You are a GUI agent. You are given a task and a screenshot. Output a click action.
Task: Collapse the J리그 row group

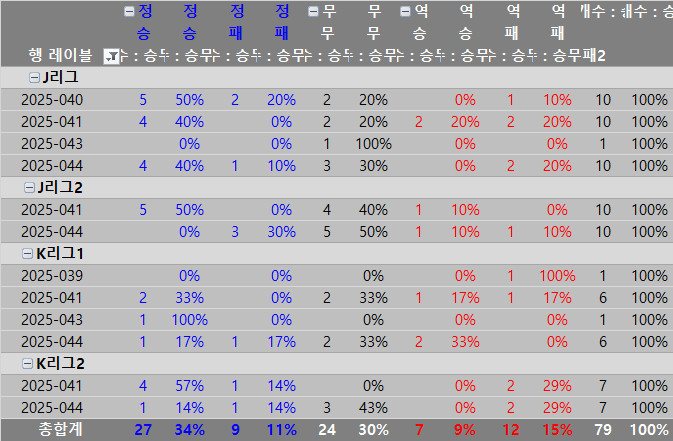34,77
